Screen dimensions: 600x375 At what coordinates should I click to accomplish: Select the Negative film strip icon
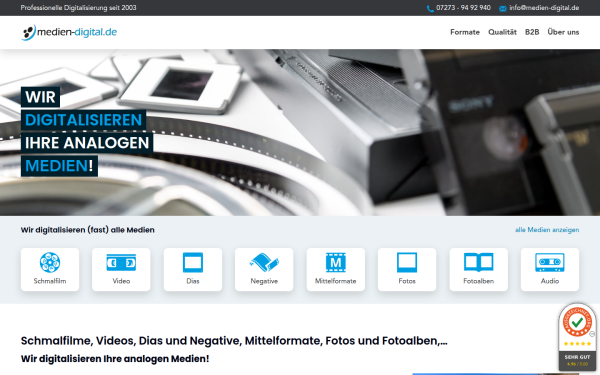point(264,262)
